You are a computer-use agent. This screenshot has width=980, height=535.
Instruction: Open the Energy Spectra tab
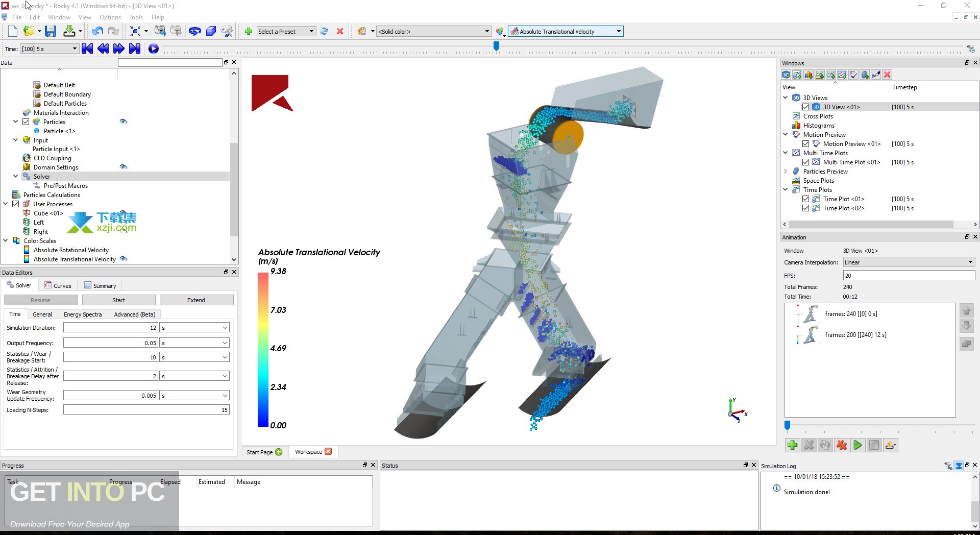83,314
